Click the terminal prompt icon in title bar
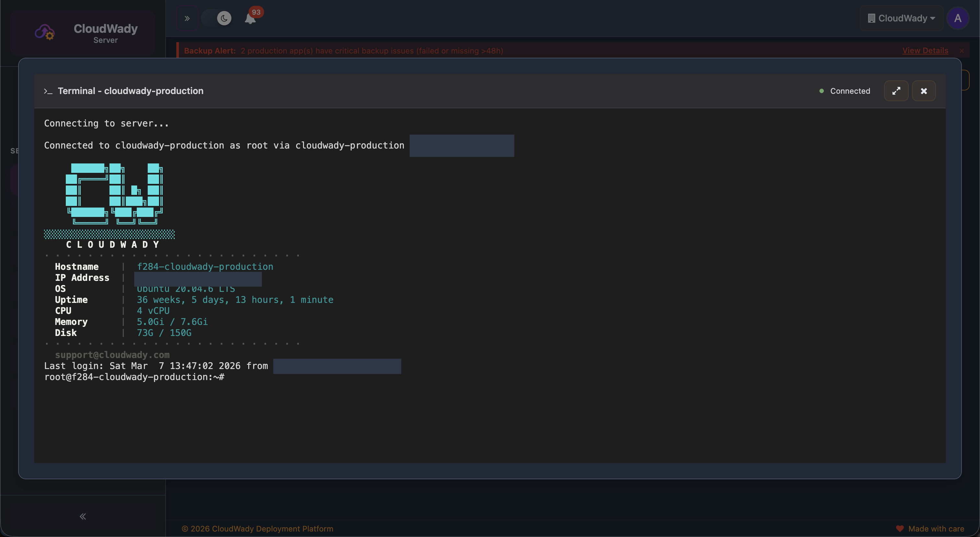980x537 pixels. tap(48, 91)
